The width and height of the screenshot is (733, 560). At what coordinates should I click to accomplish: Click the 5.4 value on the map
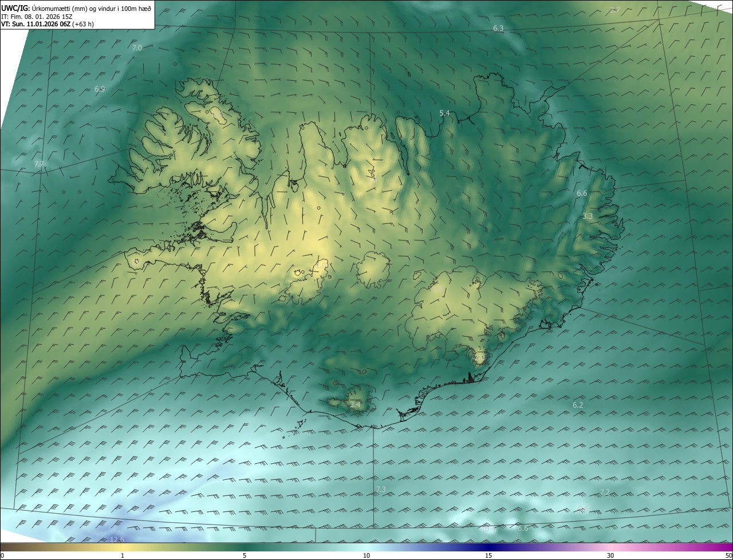[444, 113]
